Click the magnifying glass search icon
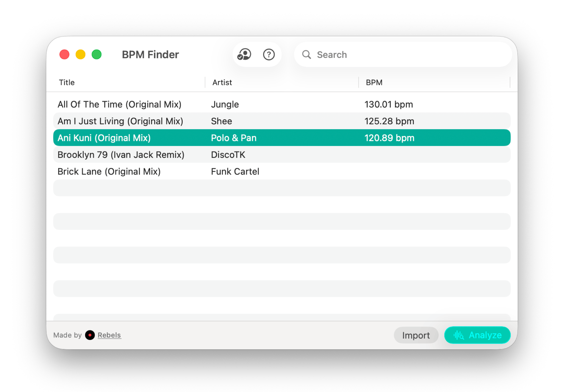This screenshot has width=565, height=392. click(x=306, y=55)
